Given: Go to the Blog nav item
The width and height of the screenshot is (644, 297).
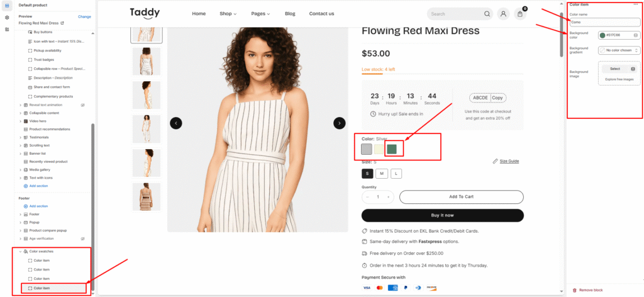Looking at the screenshot, I should (289, 14).
